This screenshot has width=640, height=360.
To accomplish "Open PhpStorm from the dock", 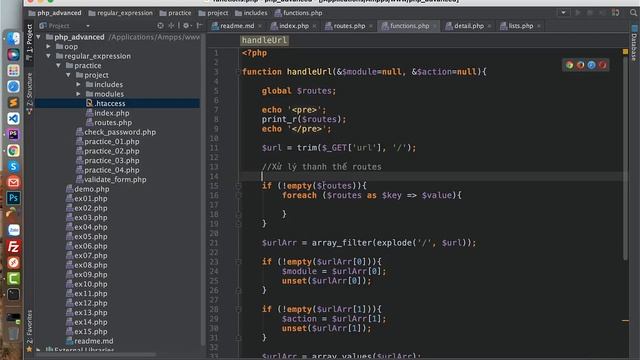I will coord(13,134).
